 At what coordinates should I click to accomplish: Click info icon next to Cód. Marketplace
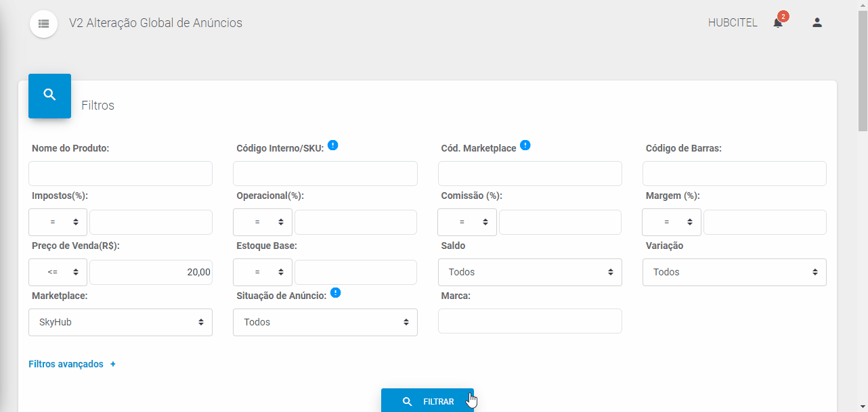525,145
